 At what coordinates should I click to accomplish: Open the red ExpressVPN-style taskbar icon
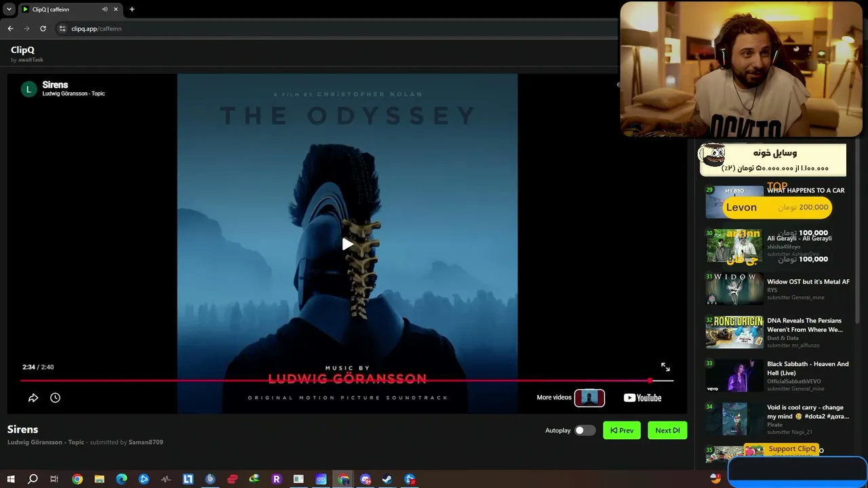pyautogui.click(x=233, y=479)
